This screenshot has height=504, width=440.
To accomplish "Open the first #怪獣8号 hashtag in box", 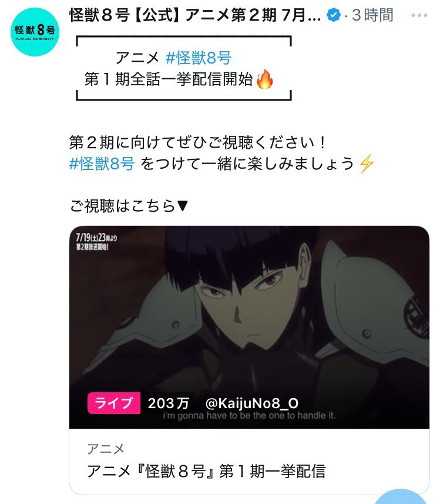I will 199,58.
